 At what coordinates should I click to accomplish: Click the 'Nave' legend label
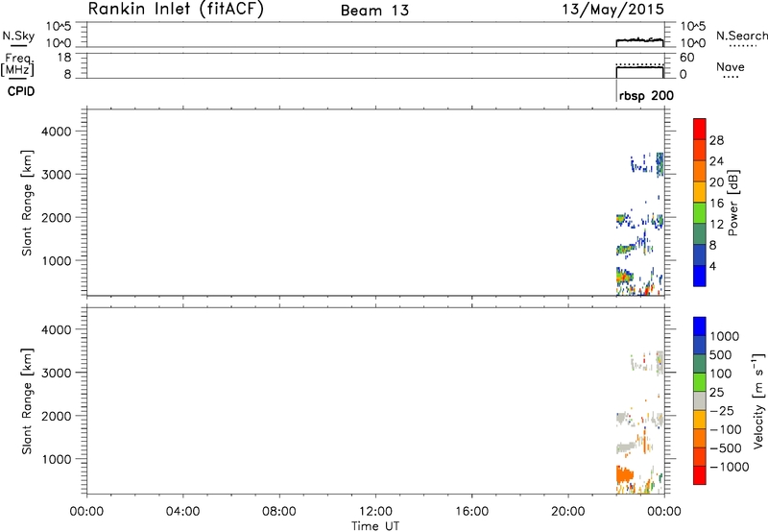(731, 66)
